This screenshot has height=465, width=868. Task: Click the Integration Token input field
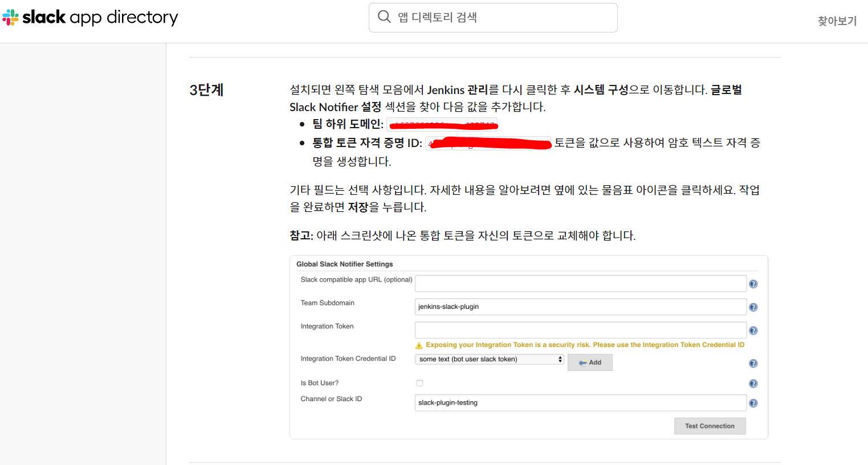pyautogui.click(x=581, y=330)
